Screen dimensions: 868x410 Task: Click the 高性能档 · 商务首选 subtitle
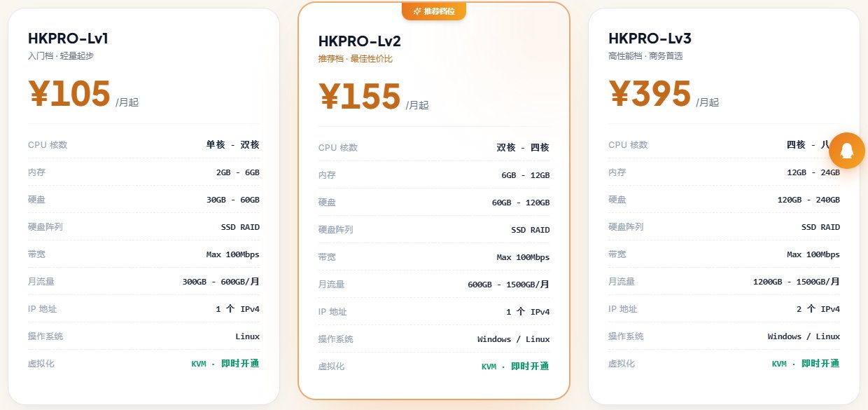point(645,56)
